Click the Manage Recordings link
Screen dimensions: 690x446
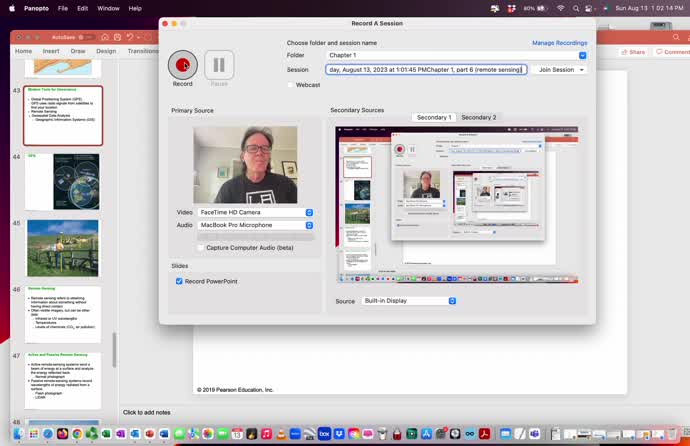pyautogui.click(x=559, y=43)
